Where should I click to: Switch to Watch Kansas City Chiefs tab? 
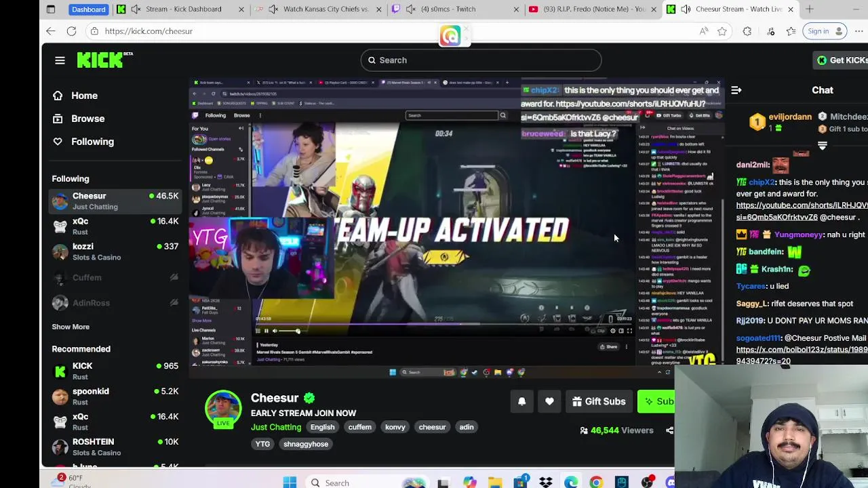319,9
